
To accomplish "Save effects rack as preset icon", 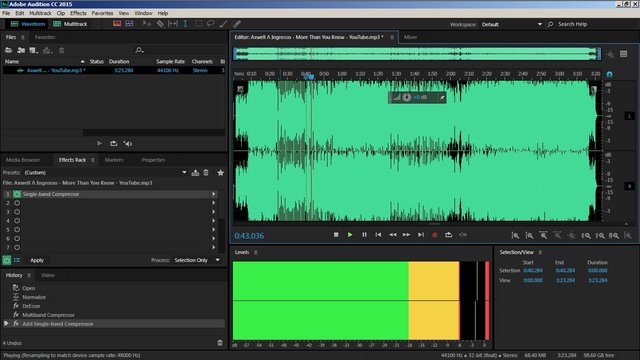I will pyautogui.click(x=195, y=173).
